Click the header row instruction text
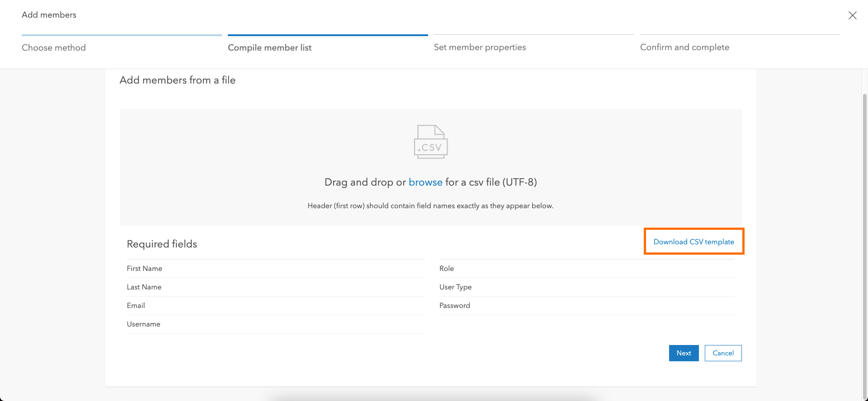The height and width of the screenshot is (401, 868). 430,206
